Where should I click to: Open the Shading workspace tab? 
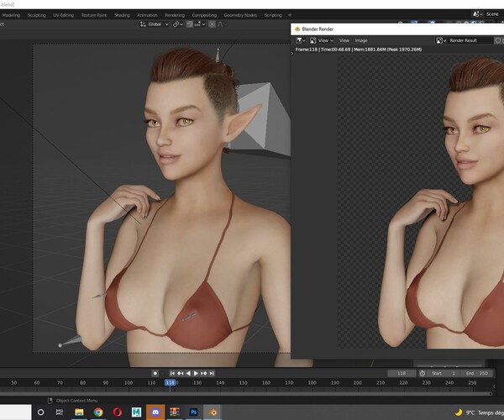(x=122, y=15)
